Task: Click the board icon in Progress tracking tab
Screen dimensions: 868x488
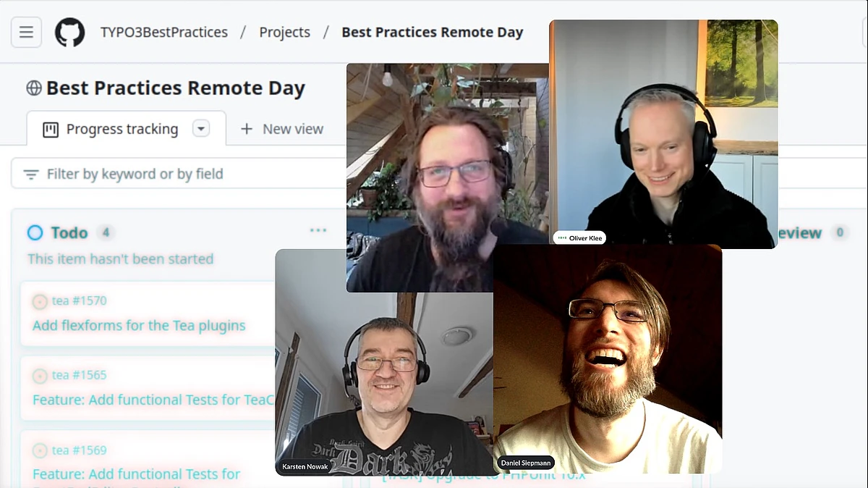Action: [51, 130]
